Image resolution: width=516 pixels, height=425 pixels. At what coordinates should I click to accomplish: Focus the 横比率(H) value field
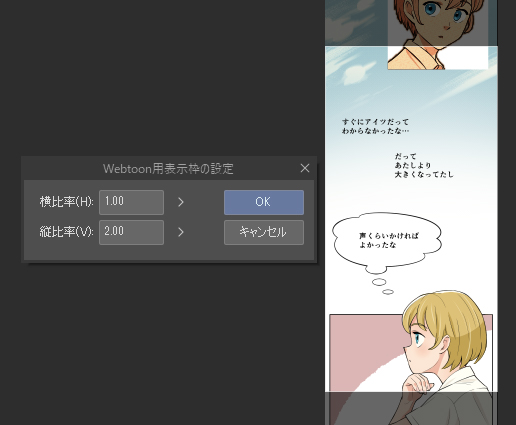[131, 202]
